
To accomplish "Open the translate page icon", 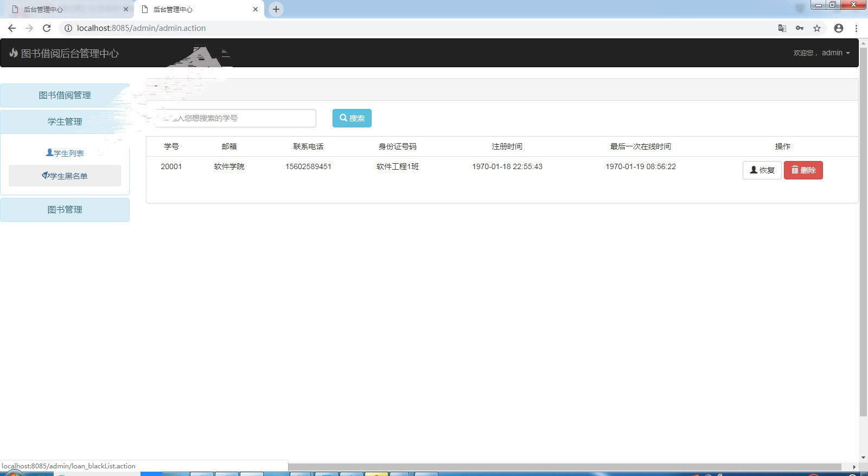I will pos(782,28).
